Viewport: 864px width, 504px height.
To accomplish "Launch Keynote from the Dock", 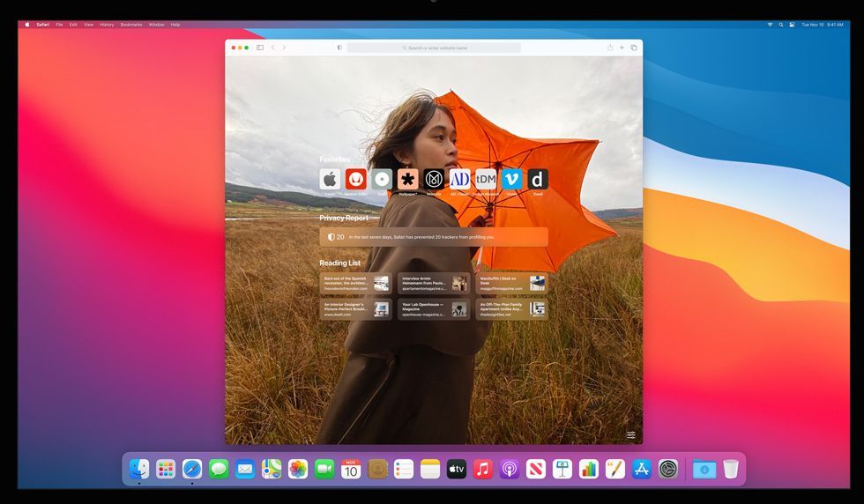I will (x=562, y=470).
